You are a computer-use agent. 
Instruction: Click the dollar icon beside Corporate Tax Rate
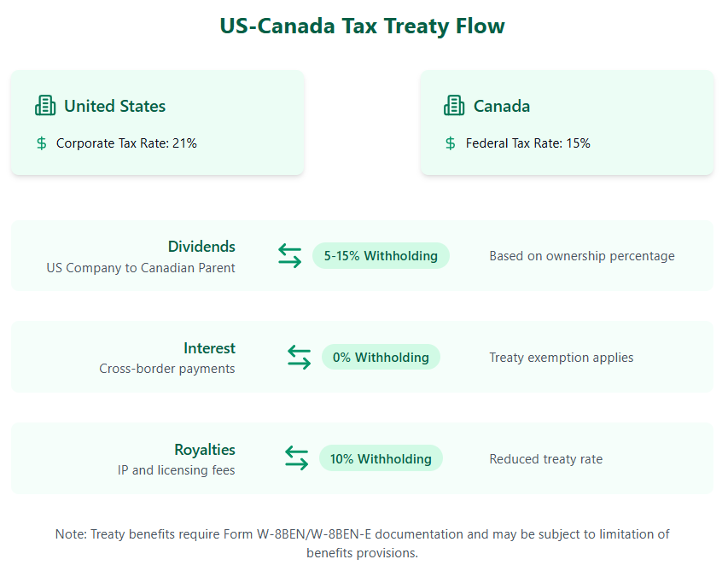click(42, 143)
